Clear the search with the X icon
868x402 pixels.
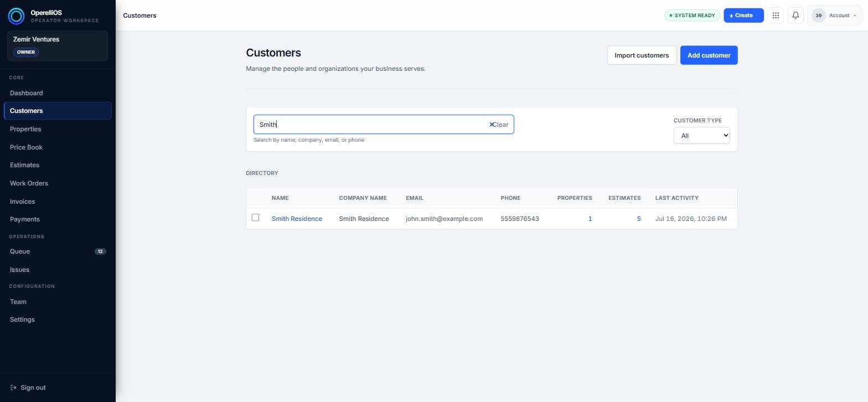point(491,125)
